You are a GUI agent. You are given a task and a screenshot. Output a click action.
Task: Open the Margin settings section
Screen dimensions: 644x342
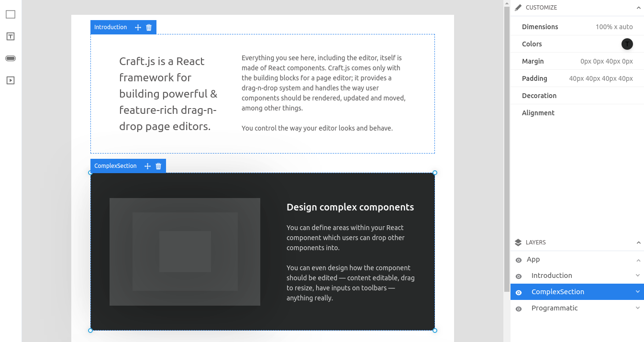577,61
